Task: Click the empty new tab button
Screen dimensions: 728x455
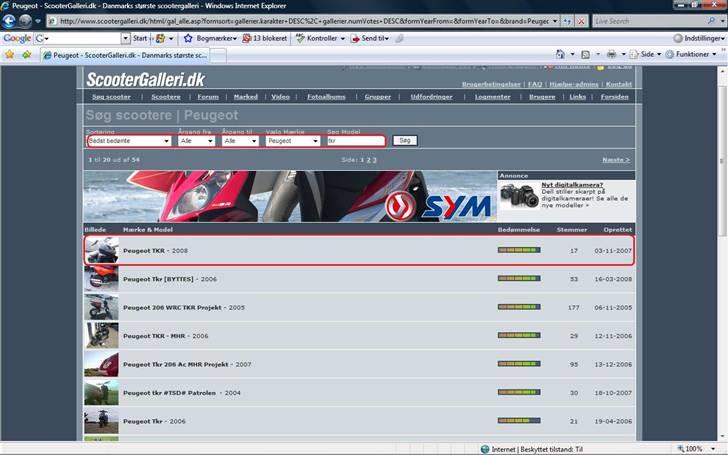Action: [219, 56]
